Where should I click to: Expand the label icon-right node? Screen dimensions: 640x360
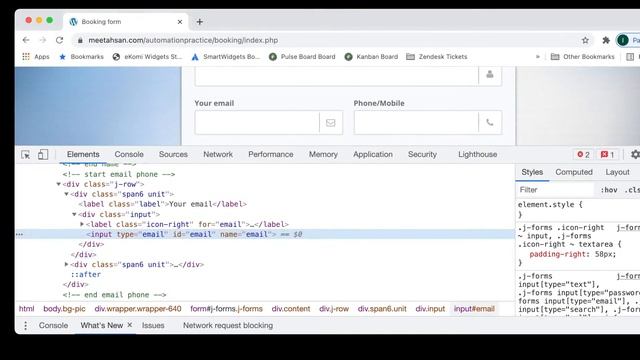[x=82, y=224]
